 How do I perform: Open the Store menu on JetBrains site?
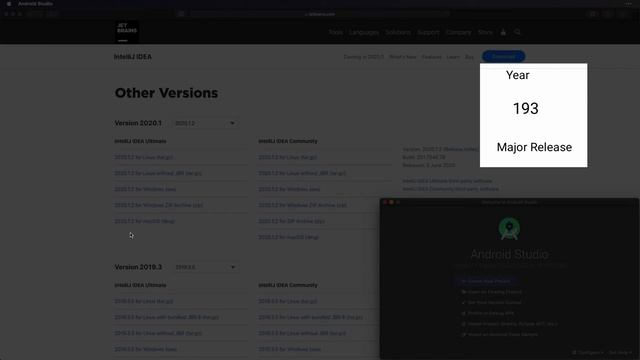485,32
